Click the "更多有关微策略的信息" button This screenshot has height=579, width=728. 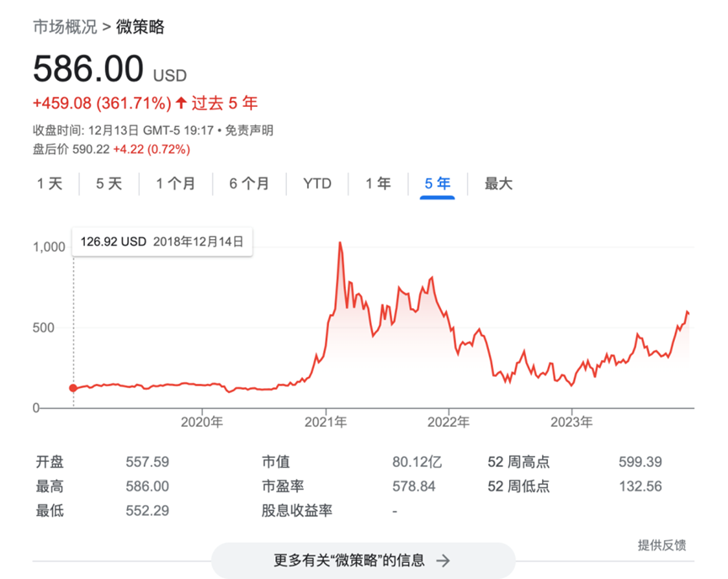click(x=364, y=560)
